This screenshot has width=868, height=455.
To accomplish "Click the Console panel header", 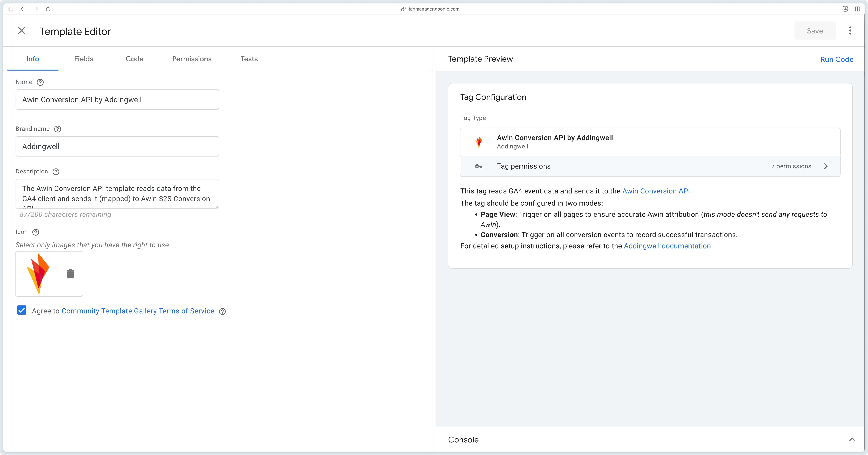I will click(650, 440).
